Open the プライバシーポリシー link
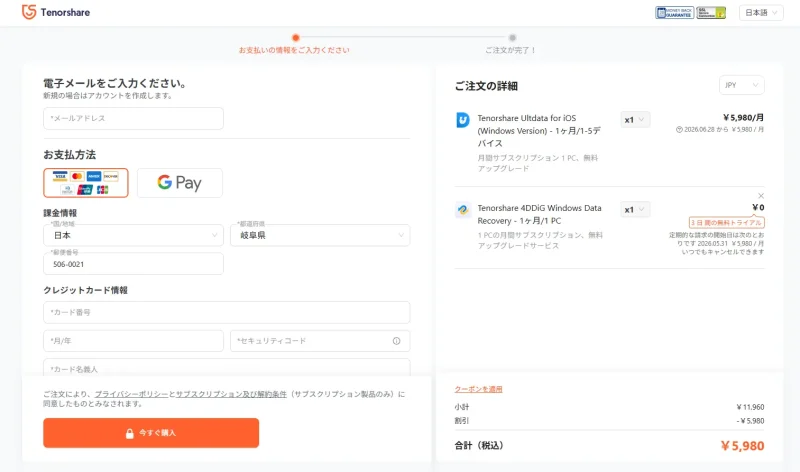The height and width of the screenshot is (472, 800). 131,394
